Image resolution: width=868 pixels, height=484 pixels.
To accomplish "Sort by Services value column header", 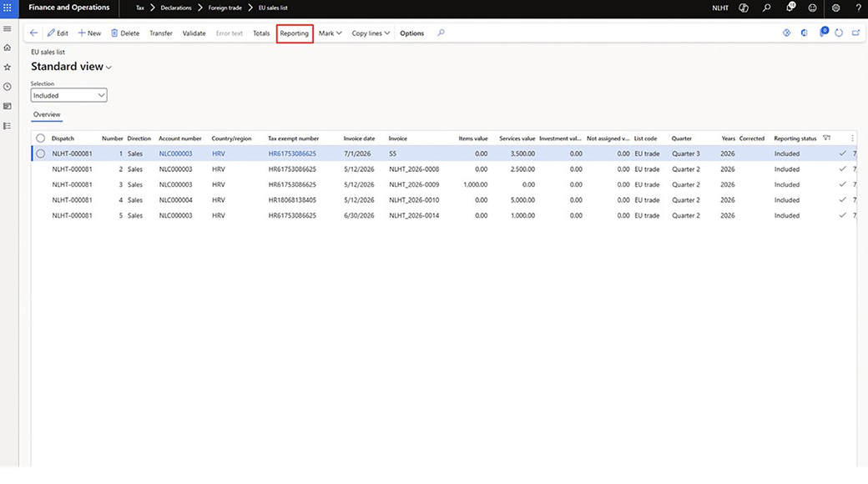I will pyautogui.click(x=517, y=139).
